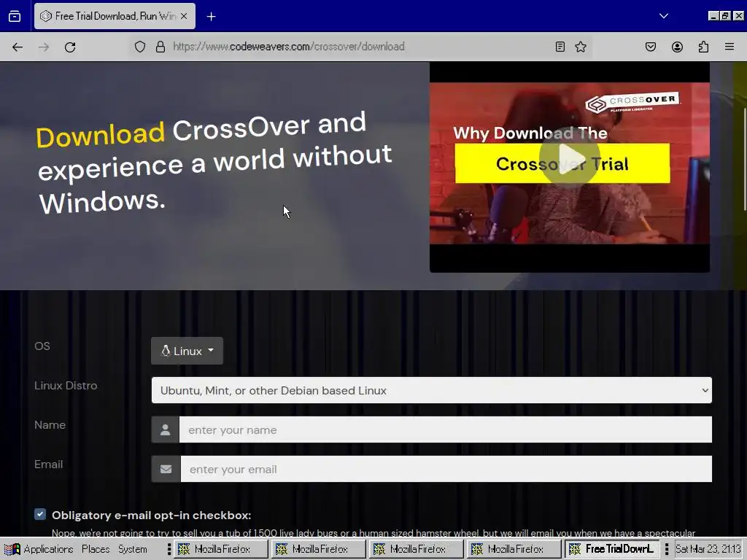Switch to first Mozilla Firefox taskbar window
This screenshot has height=560, width=747.
point(220,549)
